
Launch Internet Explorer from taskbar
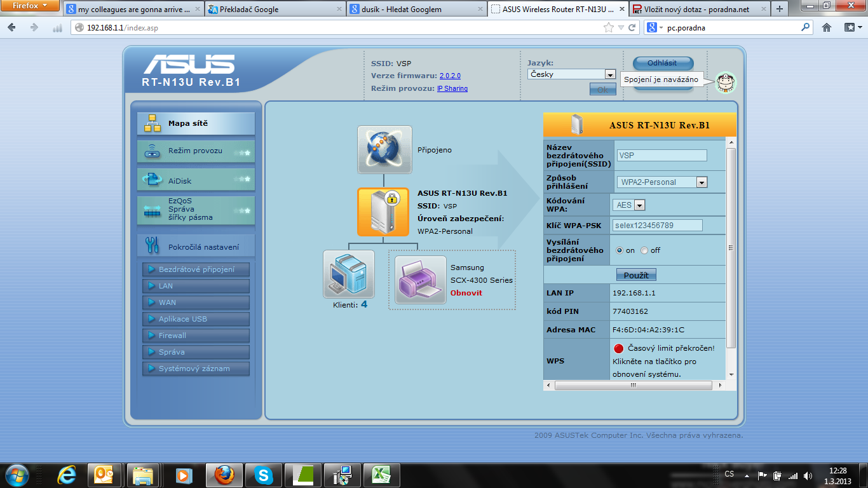(x=67, y=475)
